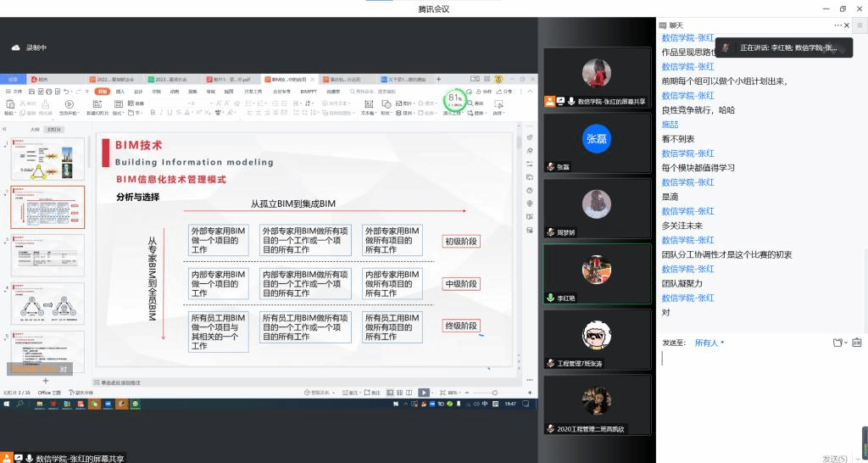This screenshot has height=463, width=868.
Task: Expand the arrow beside 发送(S) button
Action: (858, 458)
